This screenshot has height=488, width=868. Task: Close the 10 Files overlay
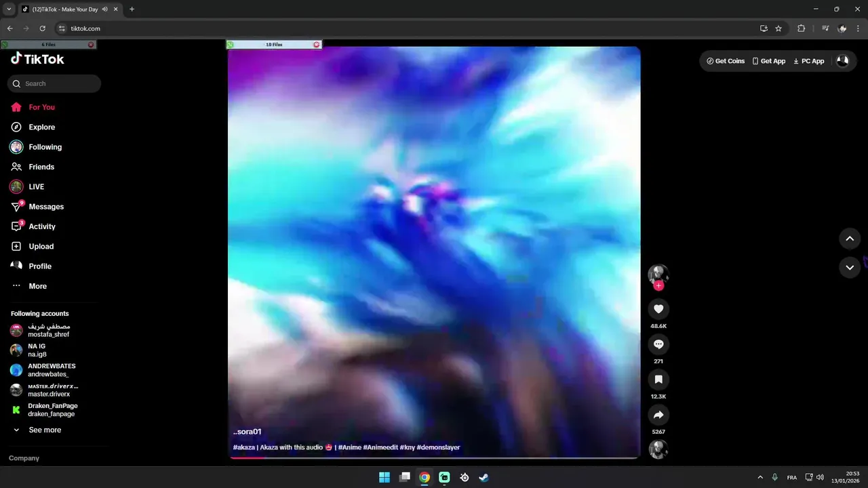316,45
